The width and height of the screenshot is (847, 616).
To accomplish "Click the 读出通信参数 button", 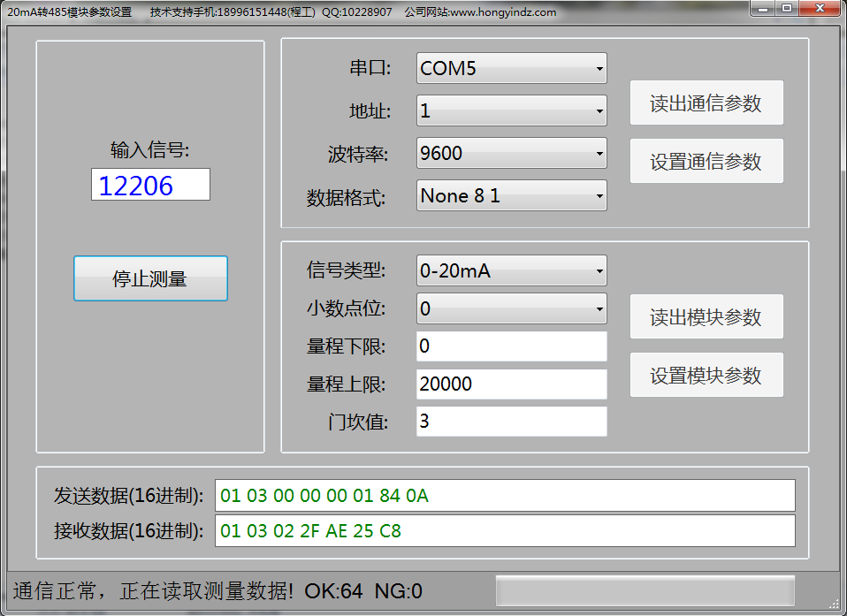I will pyautogui.click(x=706, y=103).
